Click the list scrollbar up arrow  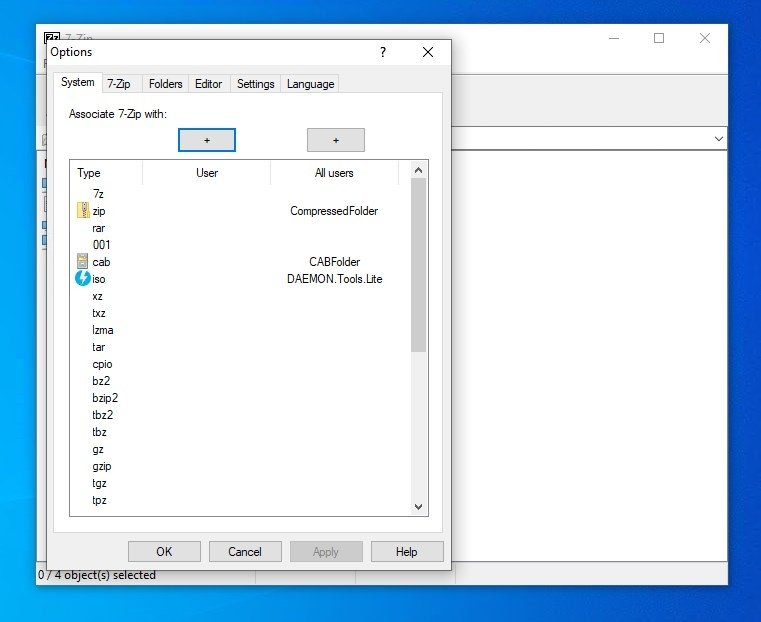[x=418, y=170]
